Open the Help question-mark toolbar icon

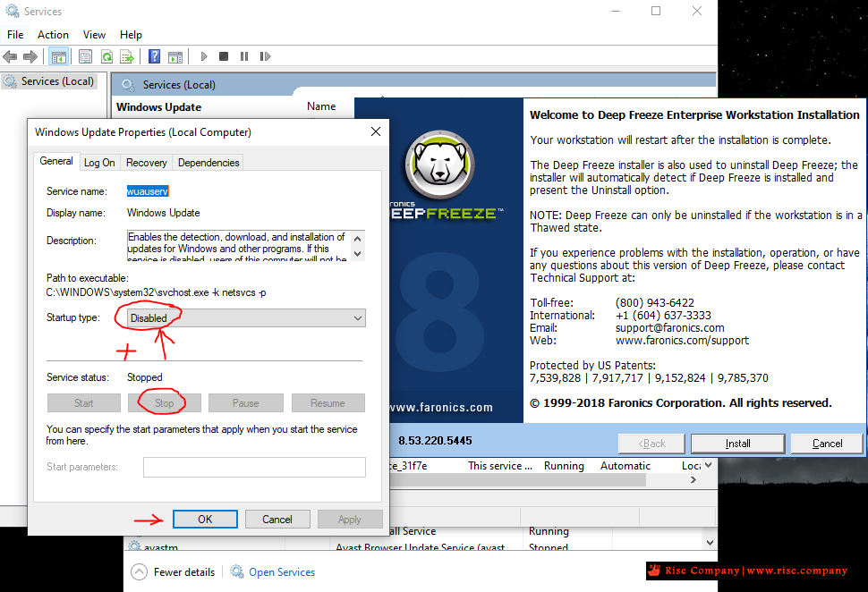(155, 56)
